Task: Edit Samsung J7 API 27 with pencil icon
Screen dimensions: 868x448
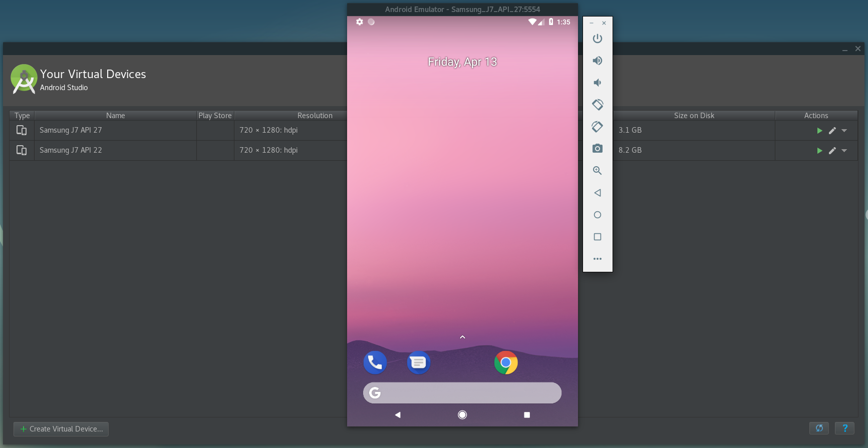Action: pos(832,131)
